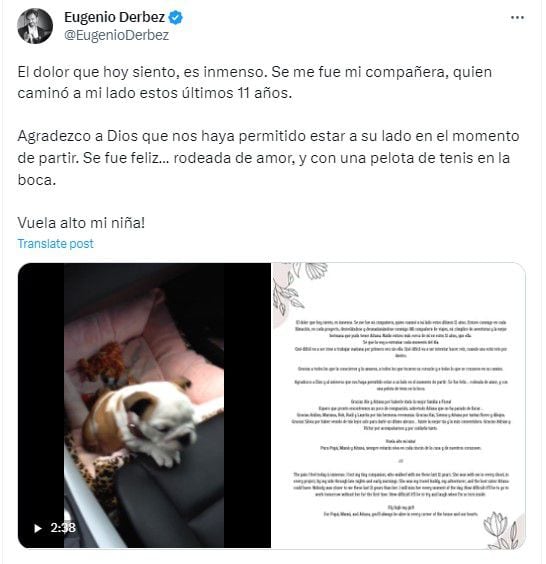Click the "El dolor que hoy siento" paragraph

(x=254, y=82)
